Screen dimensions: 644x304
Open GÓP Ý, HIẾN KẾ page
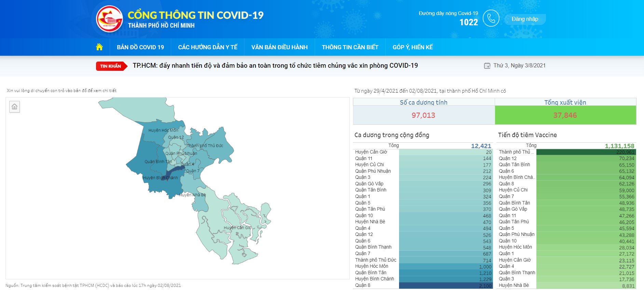click(x=412, y=47)
